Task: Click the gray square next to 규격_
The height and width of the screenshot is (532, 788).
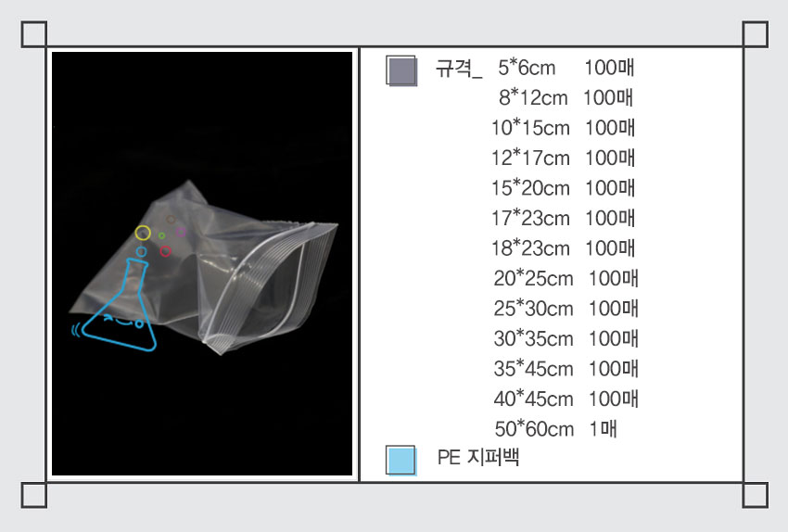Action: coord(401,70)
